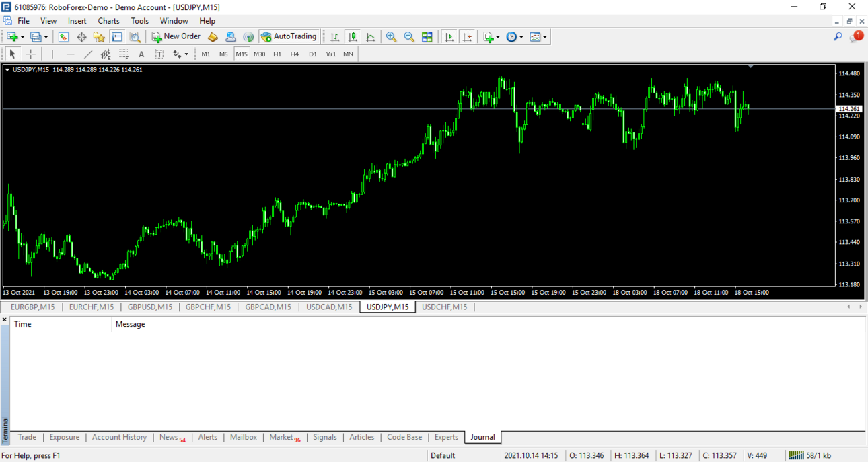Click the connection status 58/1 kb indicator
This screenshot has height=462, width=868.
pos(809,455)
